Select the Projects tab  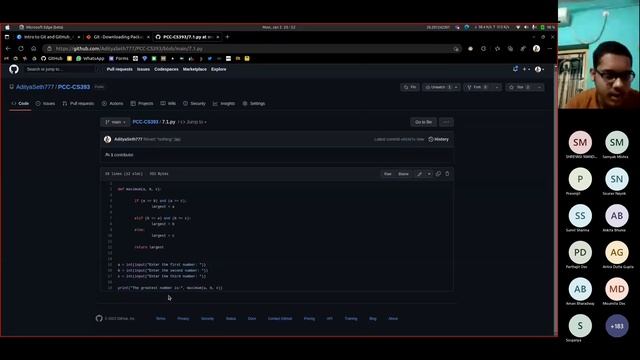142,104
